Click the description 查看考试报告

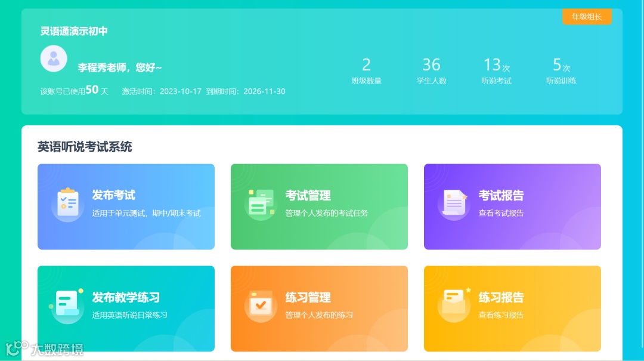501,213
